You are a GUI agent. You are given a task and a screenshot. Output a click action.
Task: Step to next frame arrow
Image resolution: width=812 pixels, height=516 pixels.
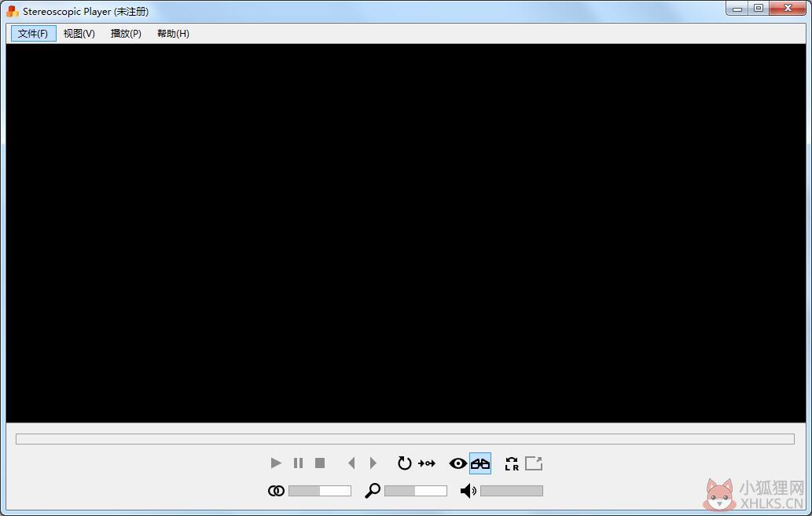pos(373,463)
